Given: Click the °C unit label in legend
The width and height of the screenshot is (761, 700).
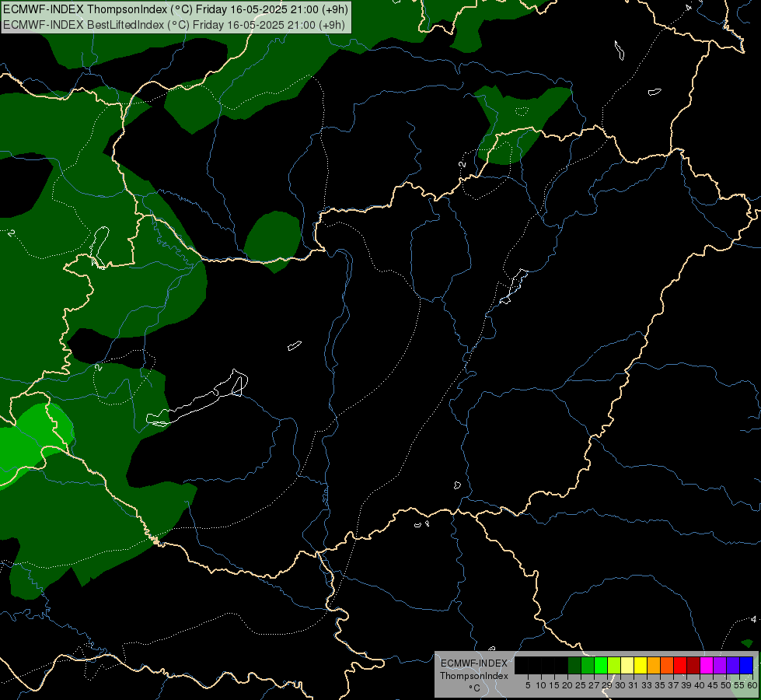Looking at the screenshot, I should pos(475,688).
